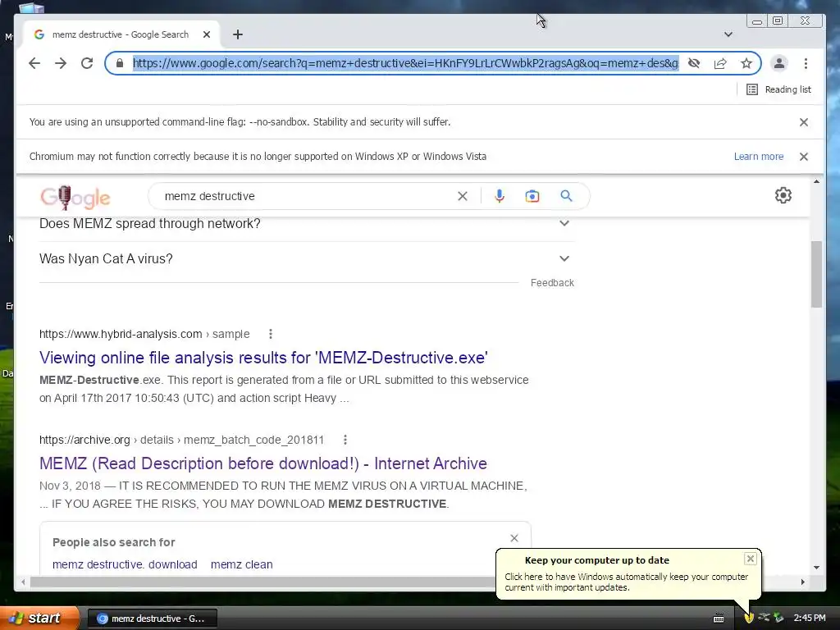Screen dimensions: 840x630
Task: Send Feedback on related questions
Action: pos(552,283)
